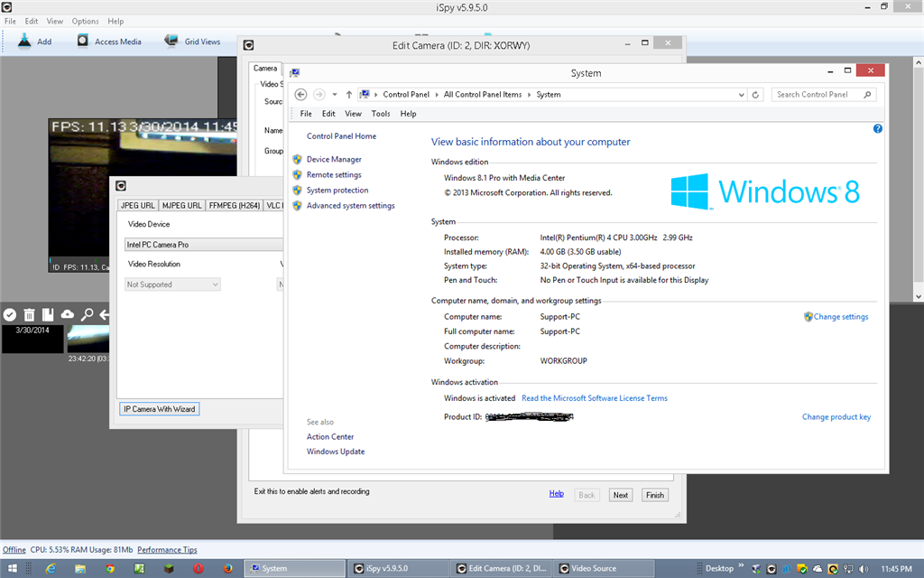This screenshot has height=578, width=924.
Task: Open Advanced system settings
Action: click(x=351, y=205)
